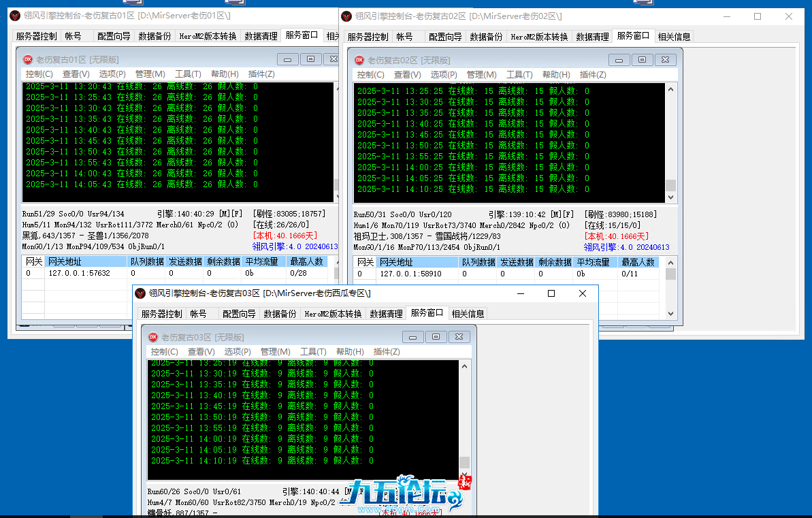Open HeroM2版本转换 tab in 01区 window
This screenshot has height=518, width=812.
point(208,36)
